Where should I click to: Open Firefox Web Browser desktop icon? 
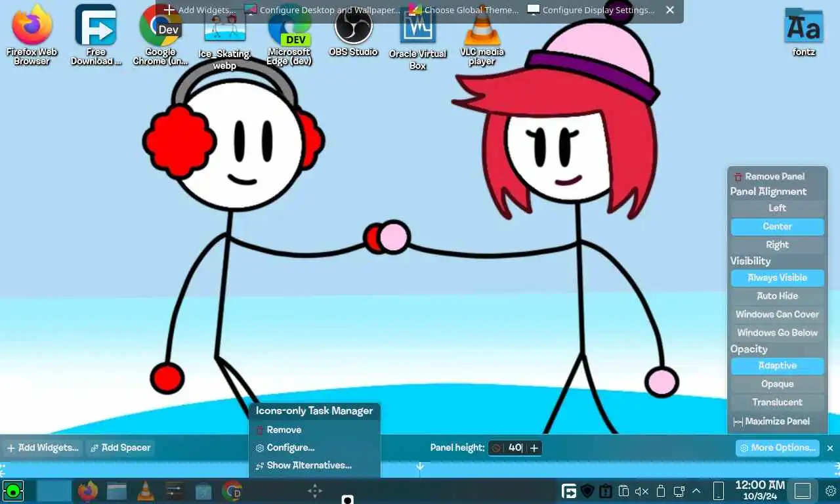pyautogui.click(x=31, y=35)
